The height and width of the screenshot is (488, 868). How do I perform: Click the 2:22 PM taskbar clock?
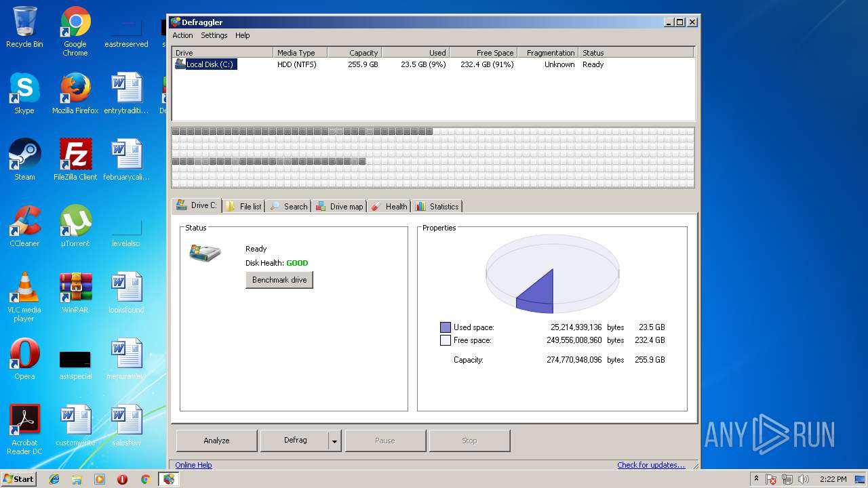[x=833, y=479]
